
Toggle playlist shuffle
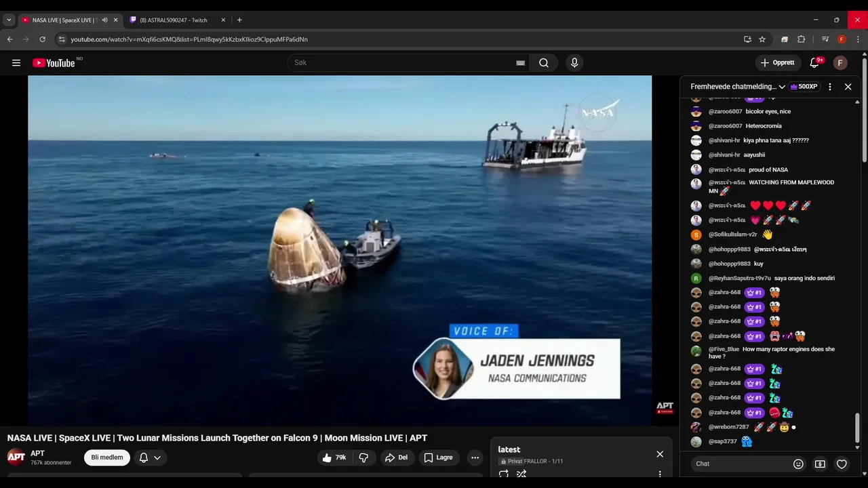pyautogui.click(x=521, y=474)
